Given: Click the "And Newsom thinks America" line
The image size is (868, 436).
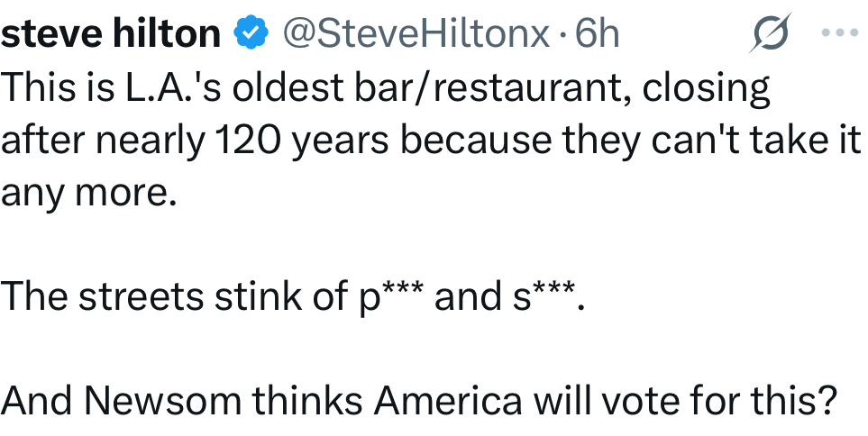Looking at the screenshot, I should 415,400.
